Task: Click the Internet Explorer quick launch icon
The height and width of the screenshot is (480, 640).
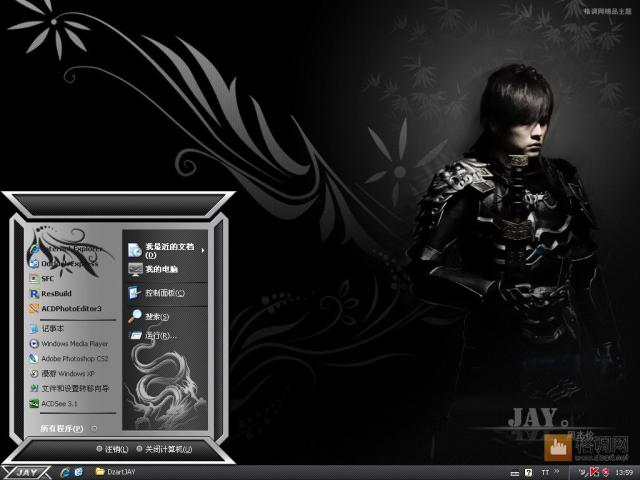Action: pos(64,472)
